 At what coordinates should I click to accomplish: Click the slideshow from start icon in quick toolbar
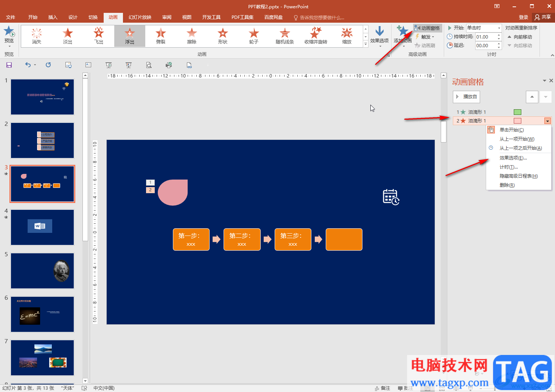point(109,65)
